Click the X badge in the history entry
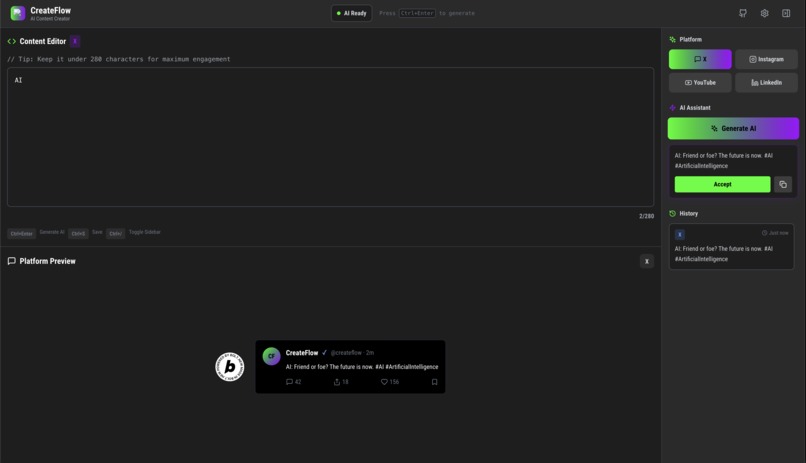The width and height of the screenshot is (806, 463). coord(680,234)
